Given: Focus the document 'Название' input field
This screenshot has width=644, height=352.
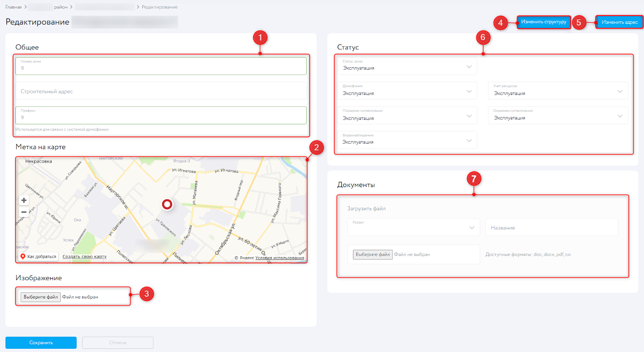Looking at the screenshot, I should click(x=552, y=227).
